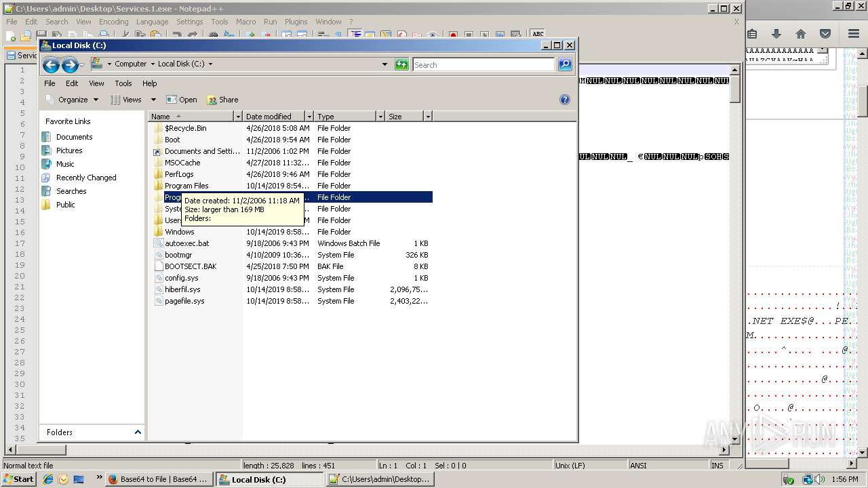Image resolution: width=868 pixels, height=488 pixels.
Task: Open Notepad++ Encoding menu
Action: (113, 22)
